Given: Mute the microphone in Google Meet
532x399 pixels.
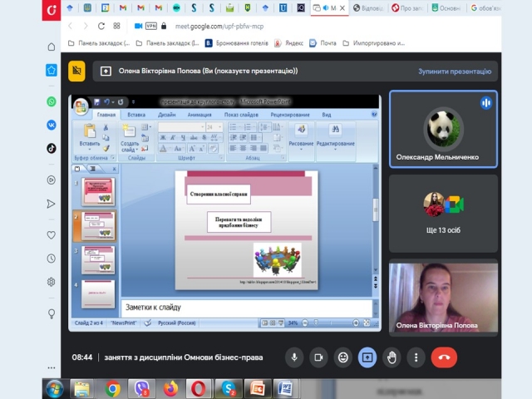Looking at the screenshot, I should click(293, 357).
